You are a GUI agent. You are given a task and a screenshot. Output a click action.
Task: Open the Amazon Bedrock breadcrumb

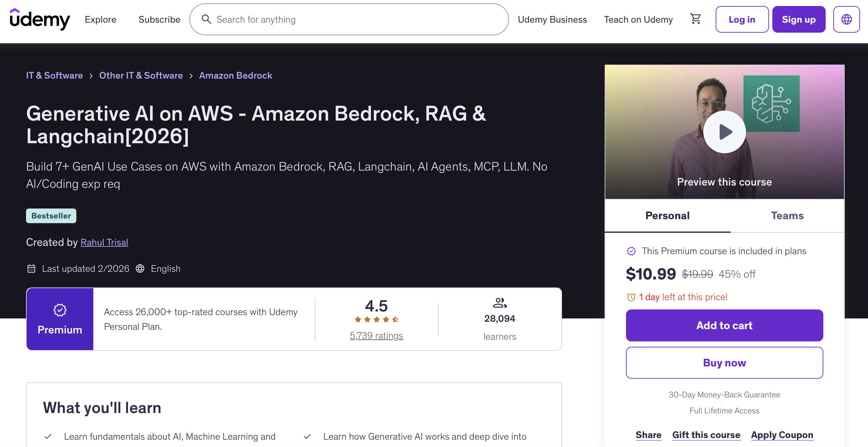[x=235, y=75]
